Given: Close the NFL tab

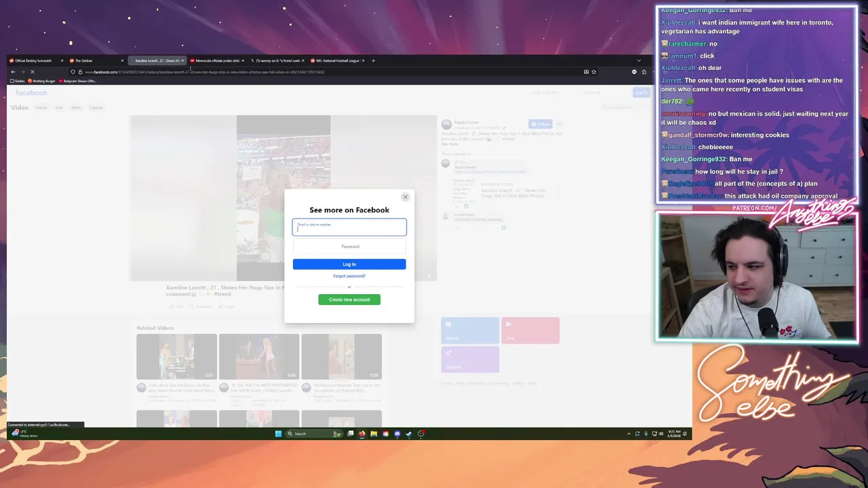Looking at the screenshot, I should [x=363, y=60].
